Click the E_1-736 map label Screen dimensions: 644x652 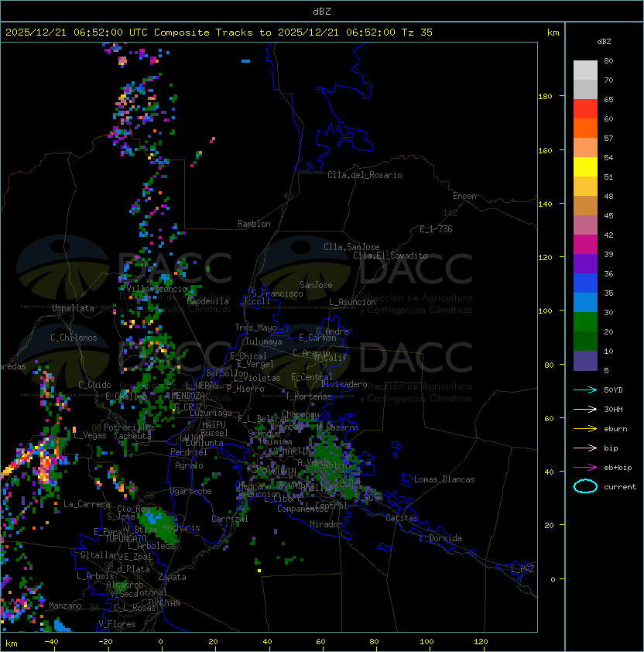point(436,228)
